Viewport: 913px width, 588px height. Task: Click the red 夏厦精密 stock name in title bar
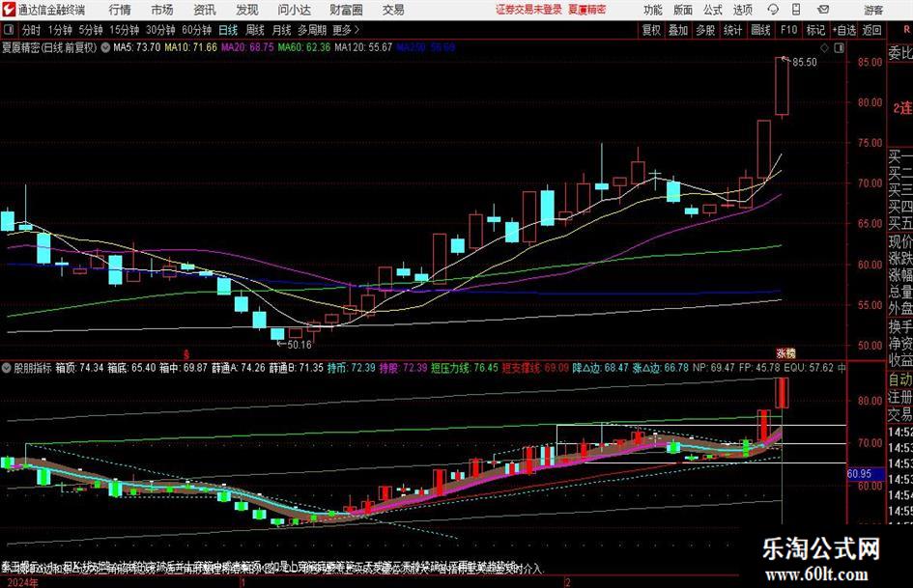(587, 10)
